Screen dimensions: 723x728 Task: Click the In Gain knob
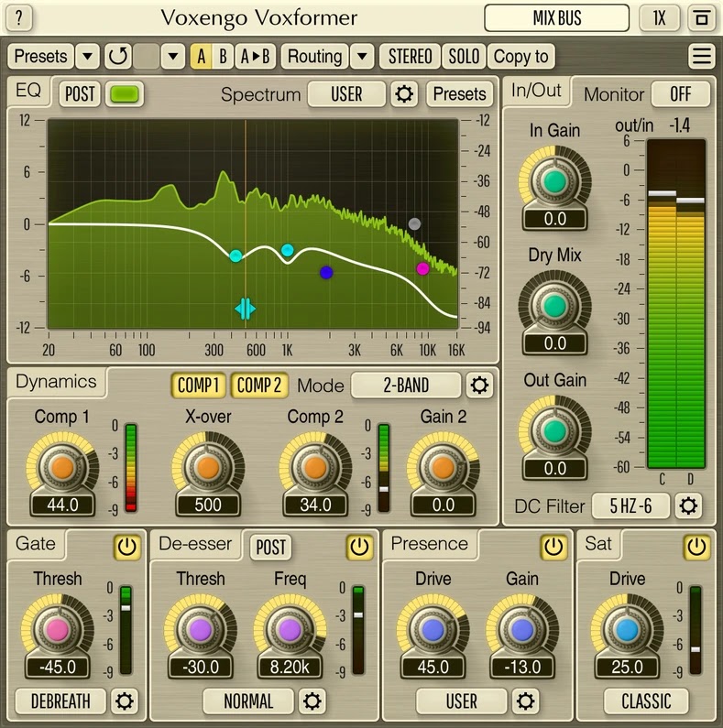(x=554, y=181)
